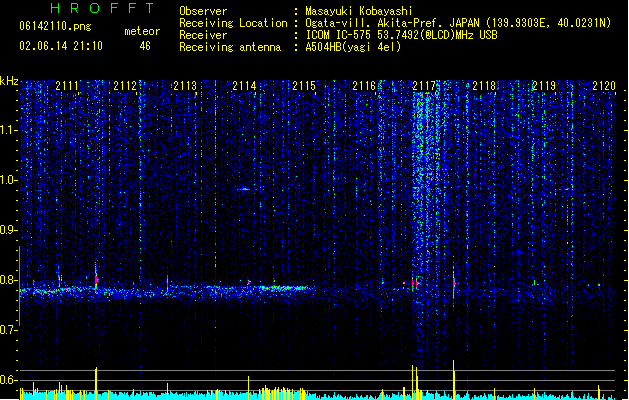The width and height of the screenshot is (629, 400).
Task: Click the 0.7 kHz axis tick label
Action: click(8, 330)
